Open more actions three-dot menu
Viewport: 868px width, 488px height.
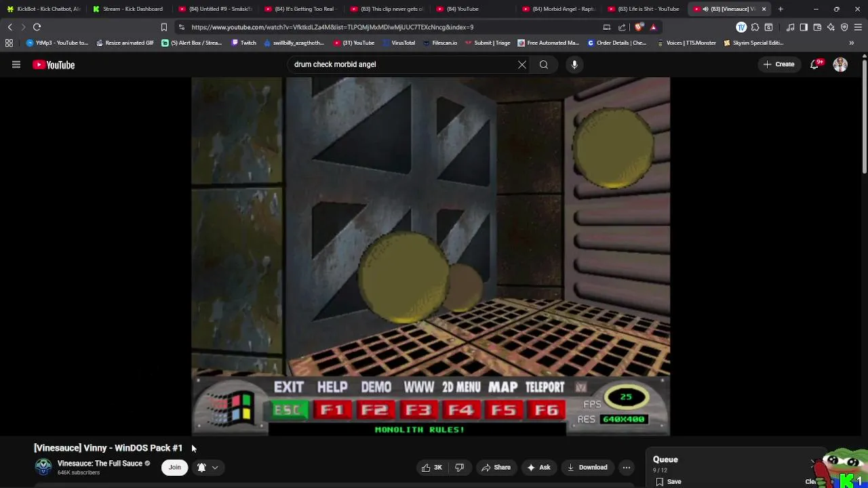pyautogui.click(x=627, y=467)
